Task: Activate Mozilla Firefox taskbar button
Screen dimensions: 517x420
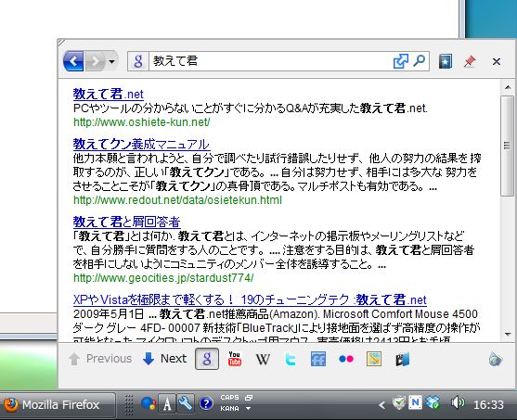Action: pyautogui.click(x=58, y=404)
